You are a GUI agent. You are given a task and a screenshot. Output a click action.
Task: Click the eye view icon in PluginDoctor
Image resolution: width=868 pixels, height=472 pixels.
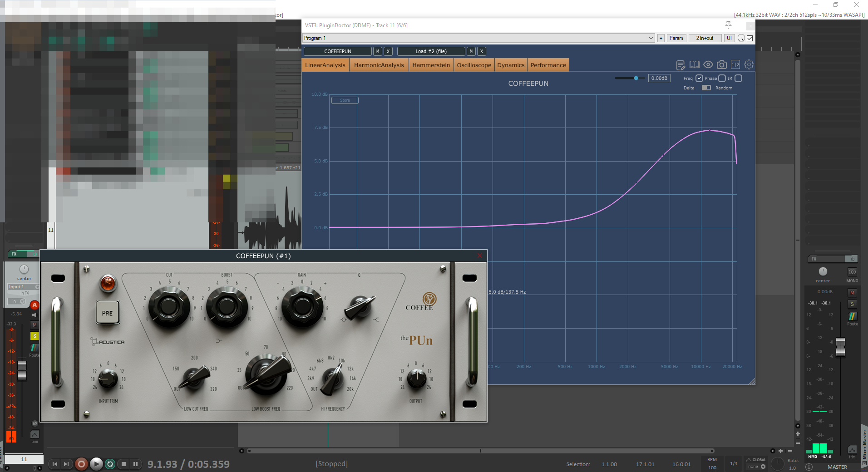click(x=708, y=65)
